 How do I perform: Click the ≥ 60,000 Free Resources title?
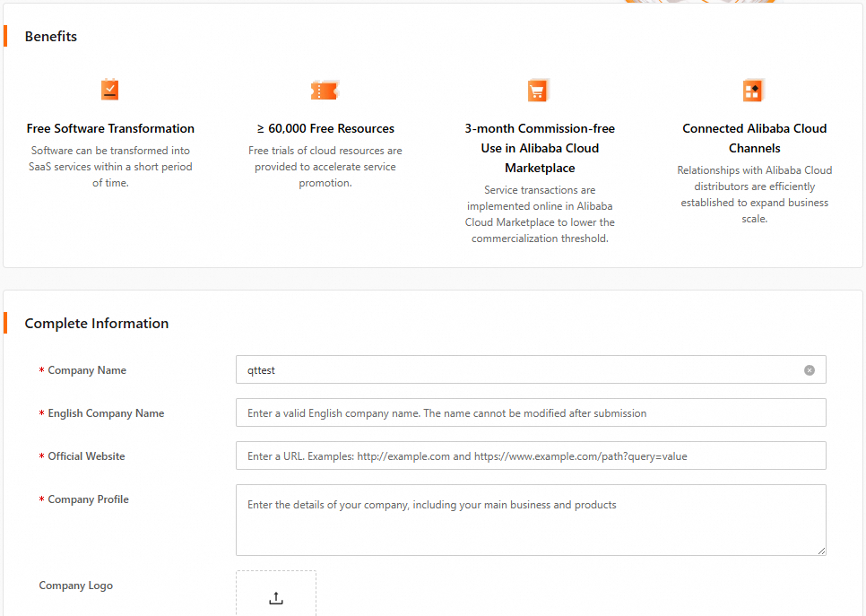click(x=325, y=128)
